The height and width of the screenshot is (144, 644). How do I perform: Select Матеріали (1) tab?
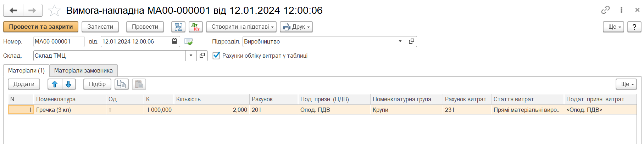point(26,71)
